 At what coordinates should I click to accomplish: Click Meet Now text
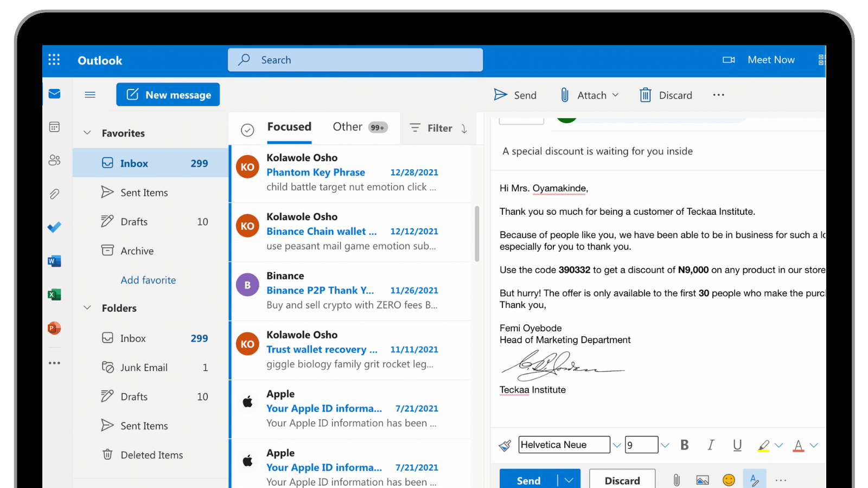click(771, 60)
